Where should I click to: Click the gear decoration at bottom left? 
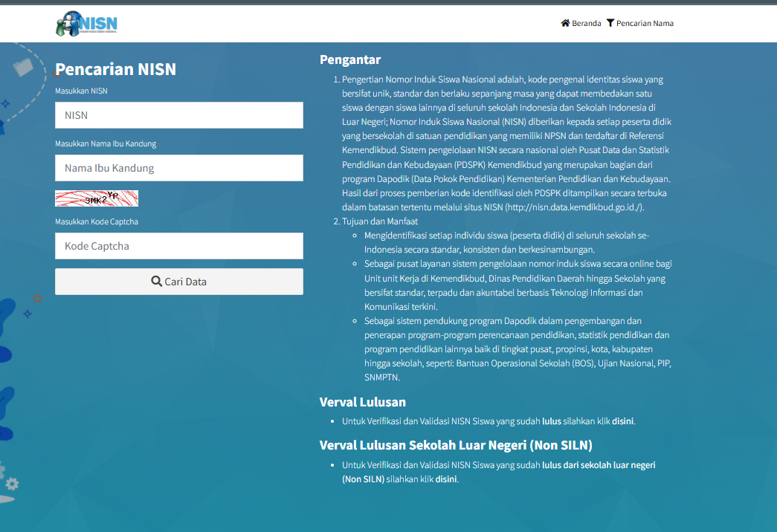point(12,484)
